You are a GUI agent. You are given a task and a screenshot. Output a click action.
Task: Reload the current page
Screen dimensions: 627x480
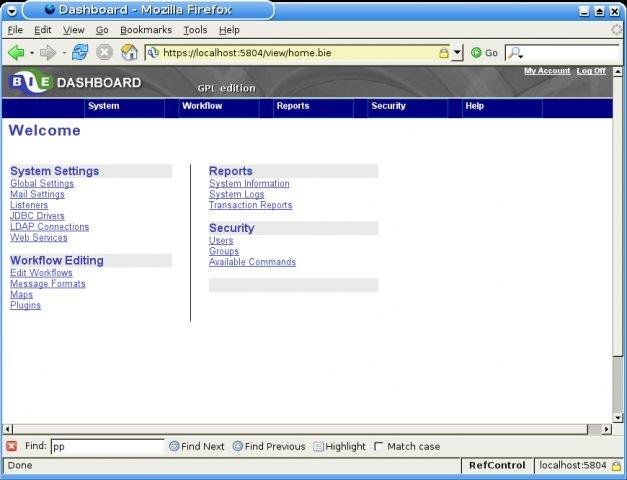click(79, 52)
